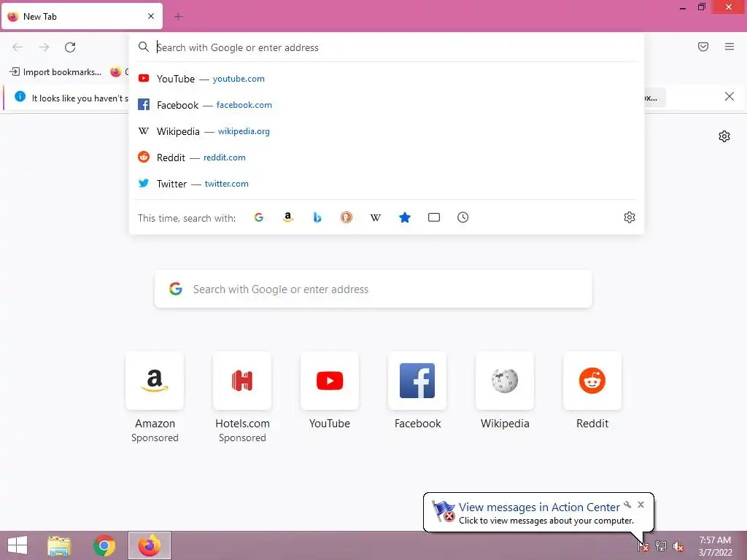Open the Firefox hamburger application menu

click(729, 47)
